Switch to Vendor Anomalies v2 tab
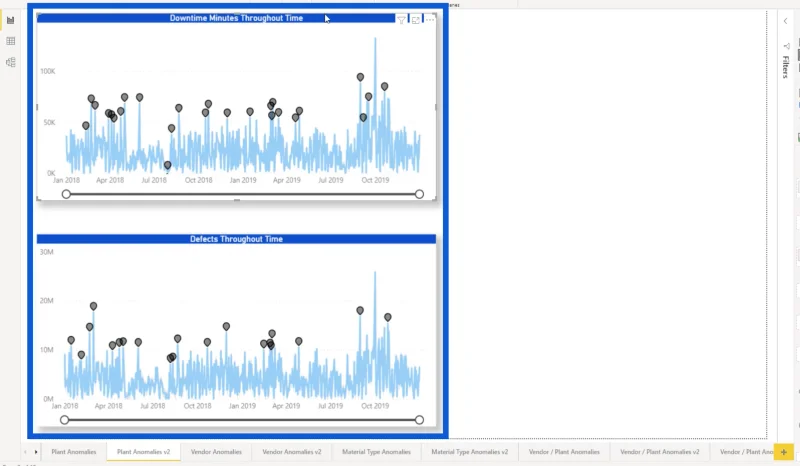Viewport: 800px width, 466px height. coord(292,452)
